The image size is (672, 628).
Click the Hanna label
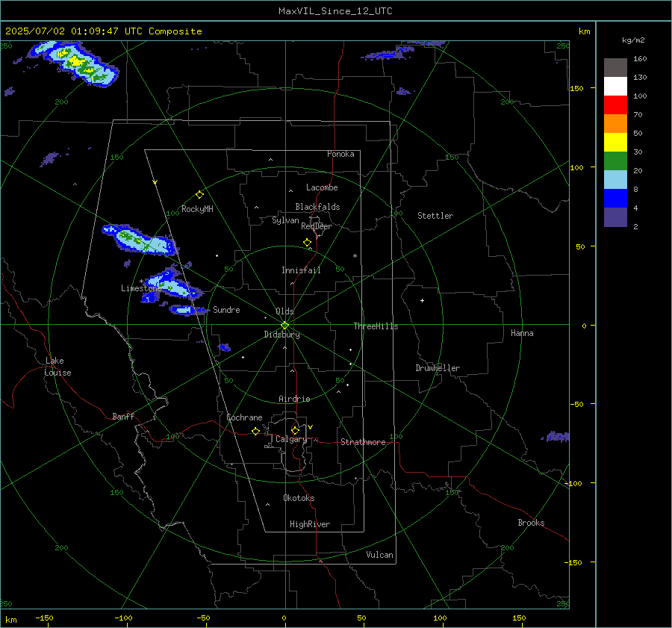coord(522,333)
